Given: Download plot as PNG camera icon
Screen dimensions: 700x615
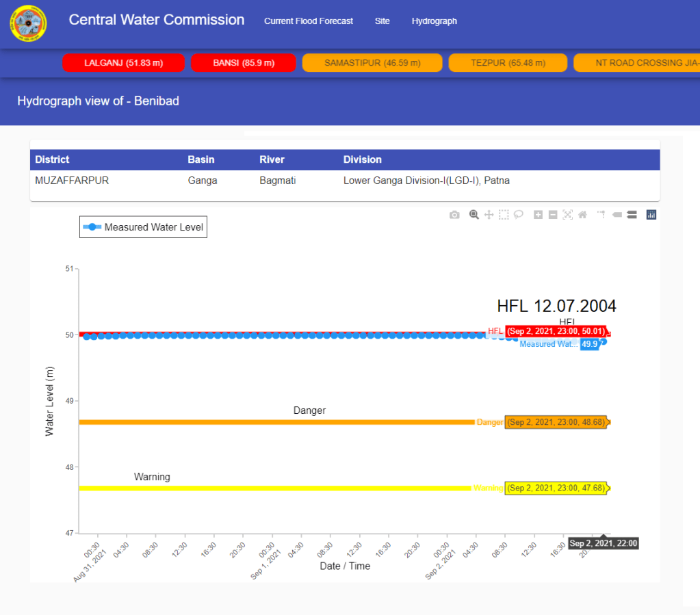Looking at the screenshot, I should pyautogui.click(x=454, y=215).
